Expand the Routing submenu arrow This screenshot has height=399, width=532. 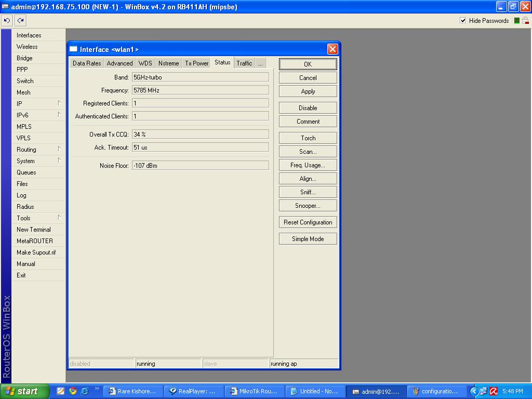59,149
